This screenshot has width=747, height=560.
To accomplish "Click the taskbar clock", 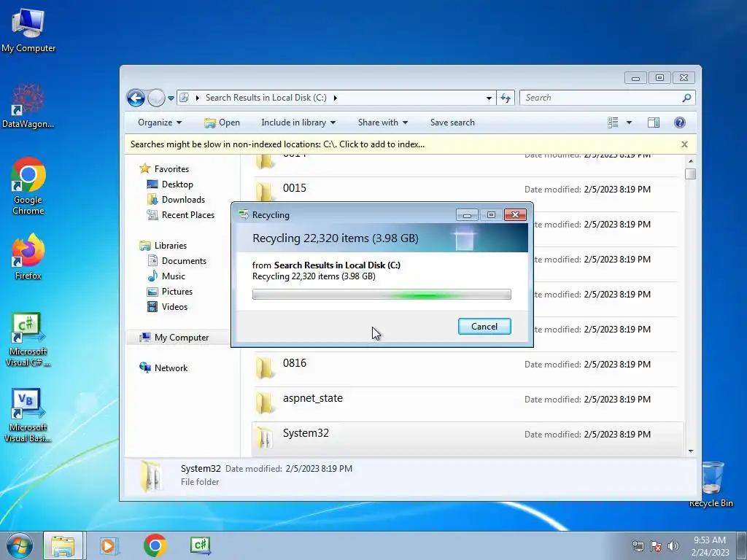I will (x=710, y=546).
